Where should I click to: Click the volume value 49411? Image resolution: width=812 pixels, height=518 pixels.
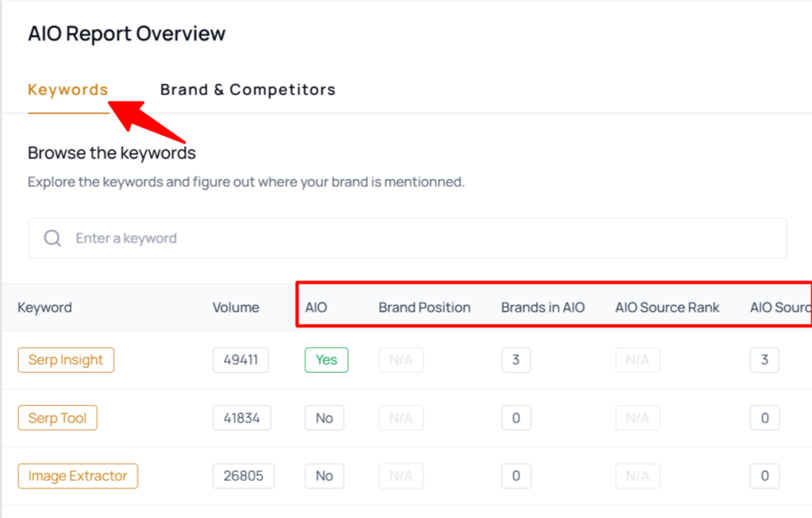(241, 360)
